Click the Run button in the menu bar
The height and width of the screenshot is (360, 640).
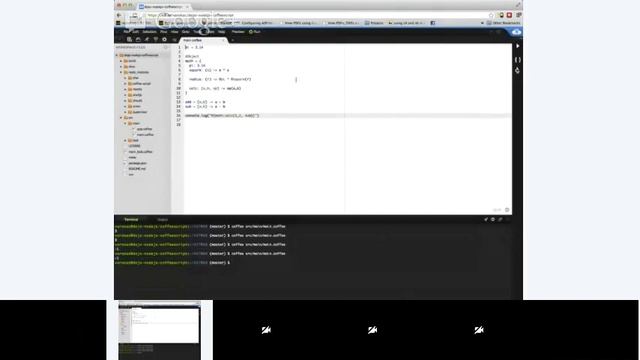[255, 32]
